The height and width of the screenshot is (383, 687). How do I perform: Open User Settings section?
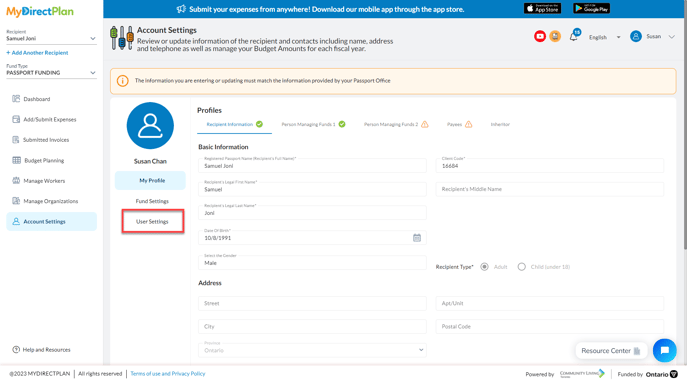click(152, 221)
